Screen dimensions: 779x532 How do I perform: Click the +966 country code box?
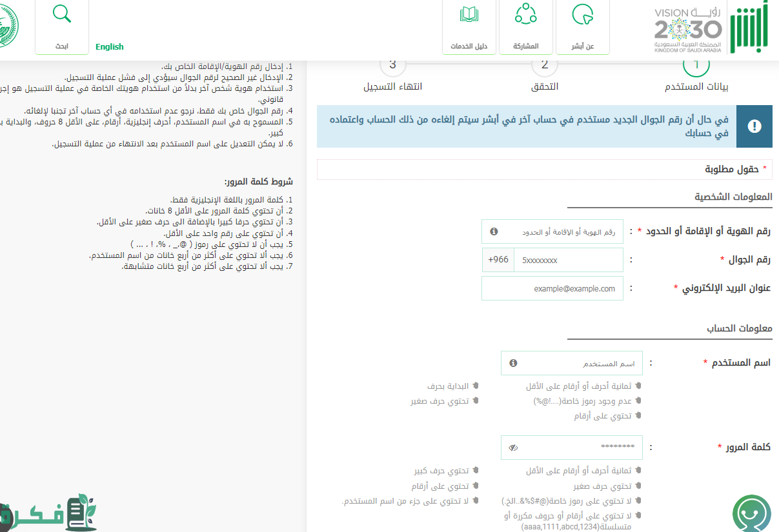[498, 260]
